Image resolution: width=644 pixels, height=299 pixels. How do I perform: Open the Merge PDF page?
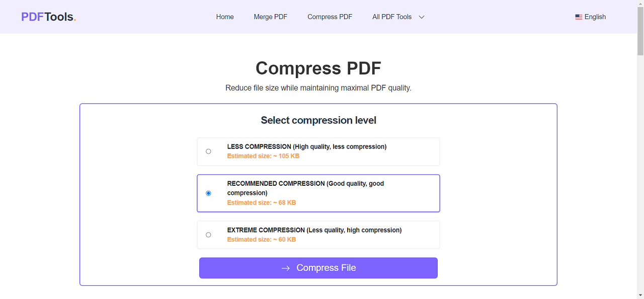[270, 17]
